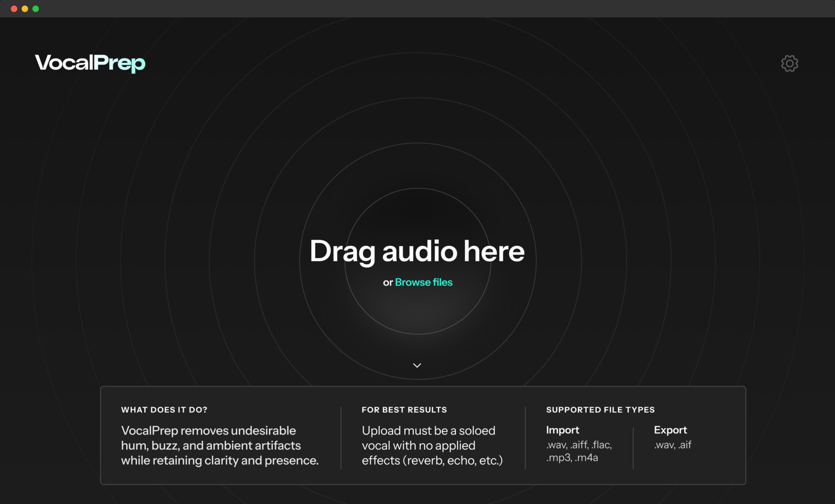Click the Export file types label
This screenshot has height=504, width=835.
670,429
